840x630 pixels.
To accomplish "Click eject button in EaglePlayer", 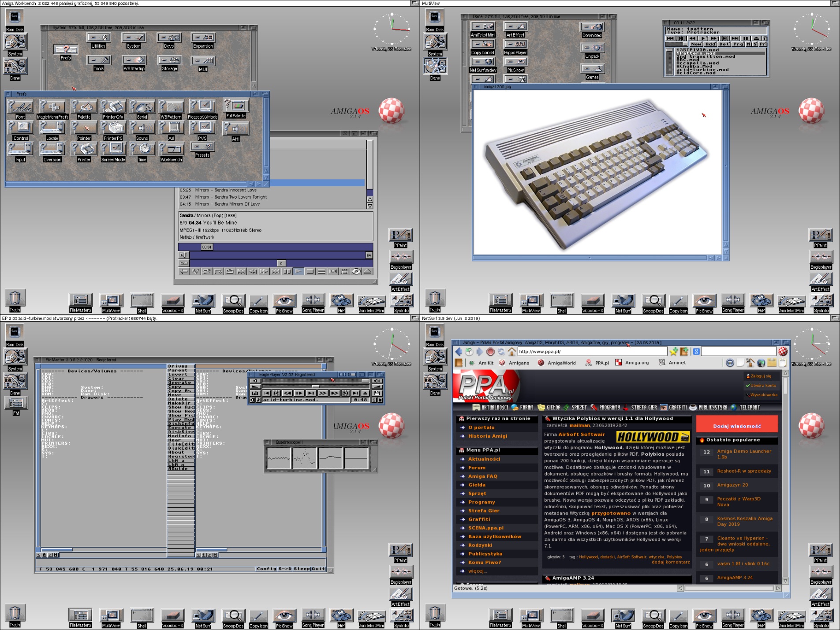I will [x=365, y=393].
